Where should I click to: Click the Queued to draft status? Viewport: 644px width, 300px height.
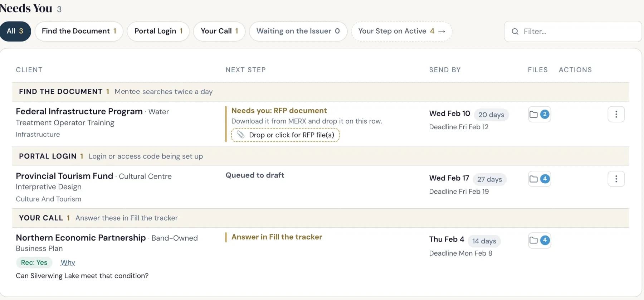(255, 175)
